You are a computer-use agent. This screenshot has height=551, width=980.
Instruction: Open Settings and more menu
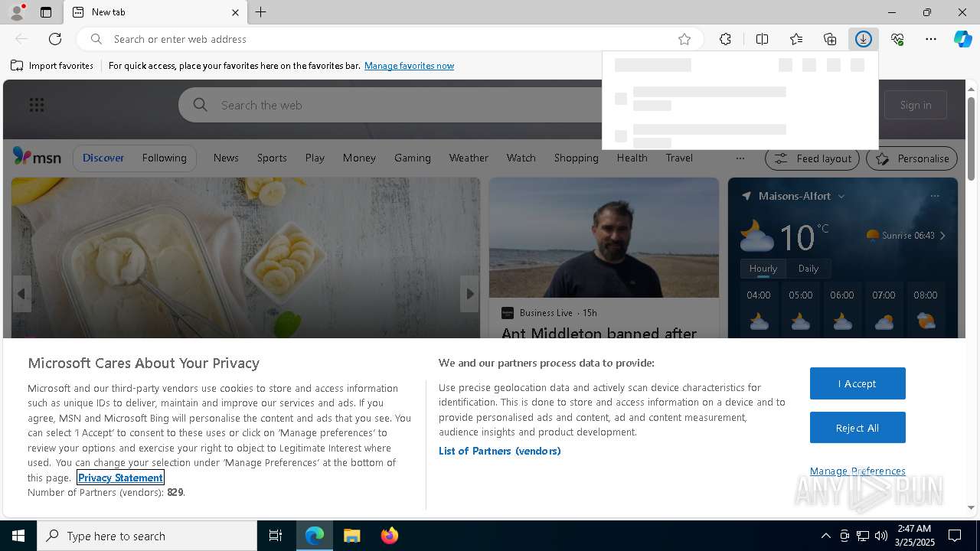(931, 39)
